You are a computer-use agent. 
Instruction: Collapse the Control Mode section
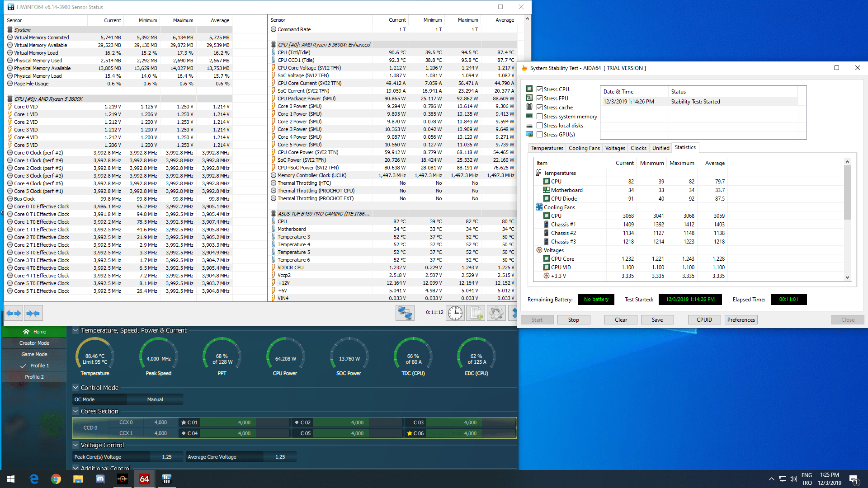coord(76,388)
